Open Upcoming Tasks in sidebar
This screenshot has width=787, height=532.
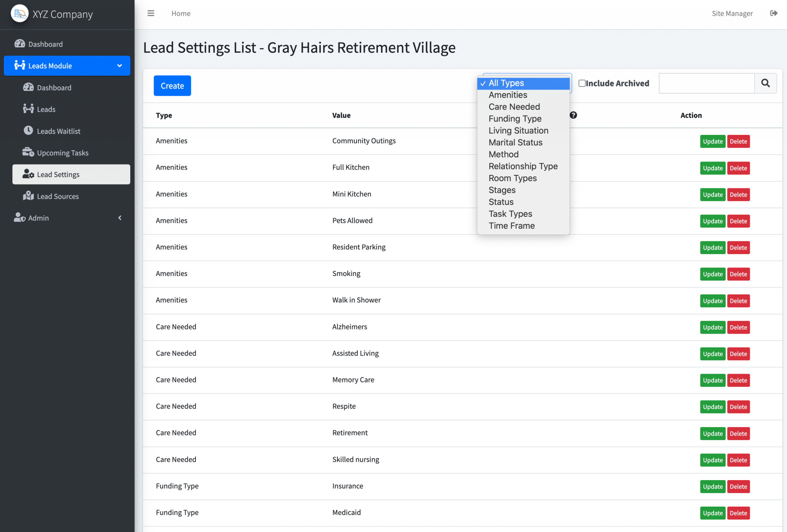tap(62, 153)
